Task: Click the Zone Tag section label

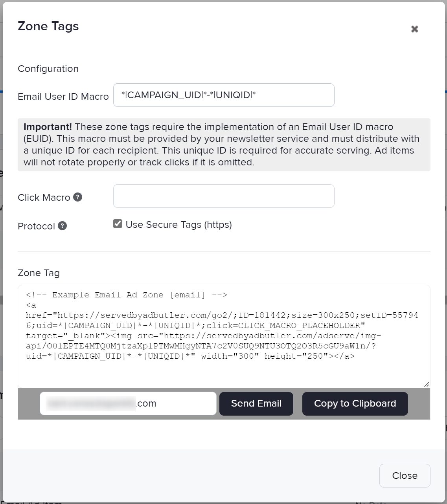Action: pos(38,273)
